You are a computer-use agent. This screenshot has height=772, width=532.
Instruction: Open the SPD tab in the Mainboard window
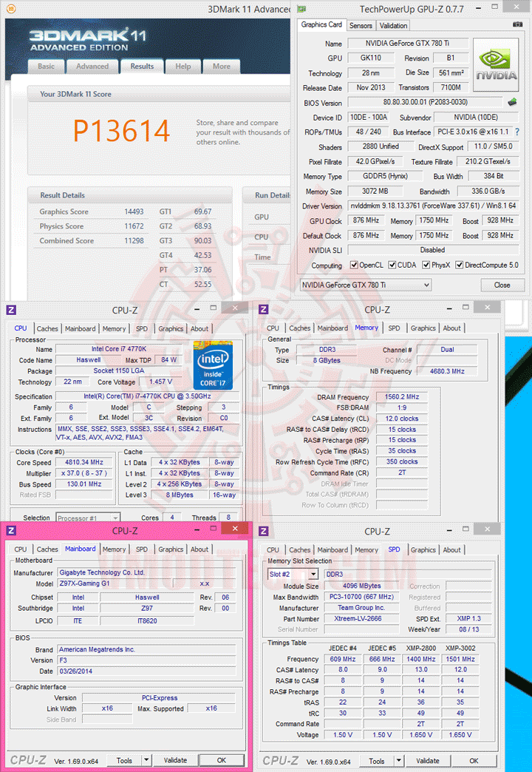[142, 549]
